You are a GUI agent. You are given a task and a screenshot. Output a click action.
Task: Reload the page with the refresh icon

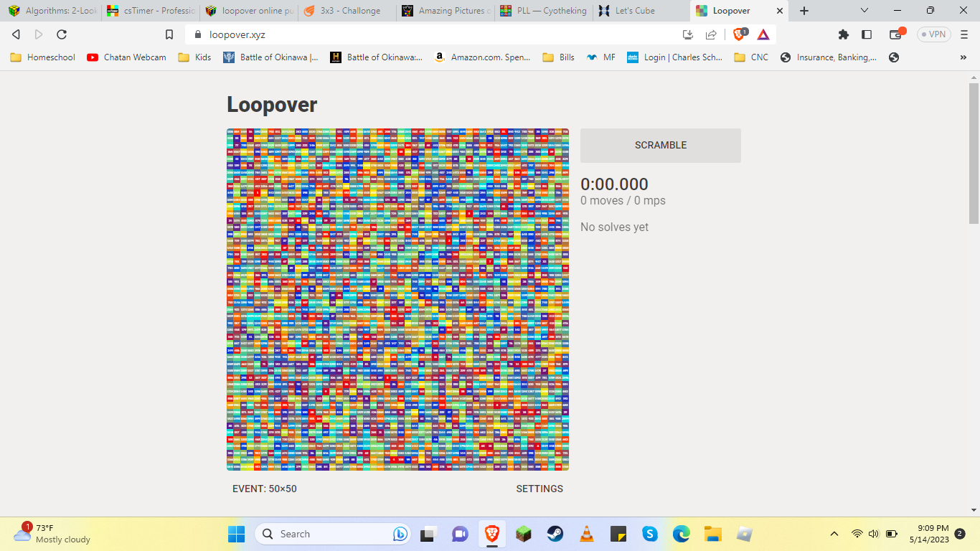(62, 34)
